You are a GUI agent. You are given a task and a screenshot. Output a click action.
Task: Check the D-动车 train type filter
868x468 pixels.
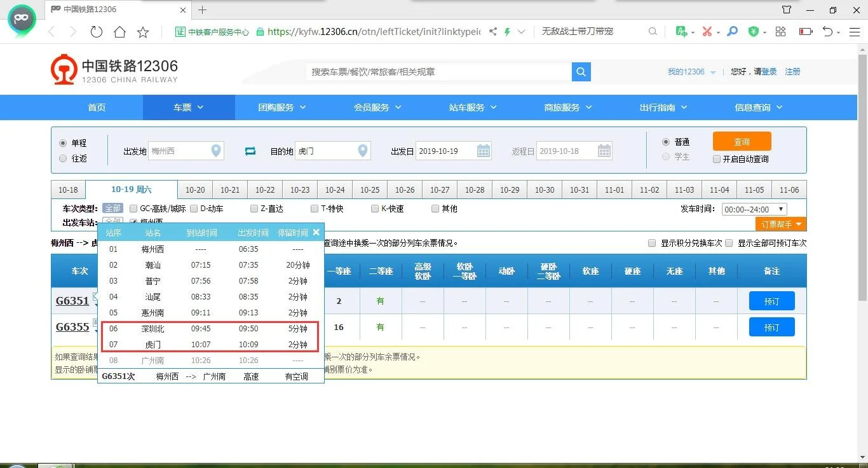click(x=194, y=208)
